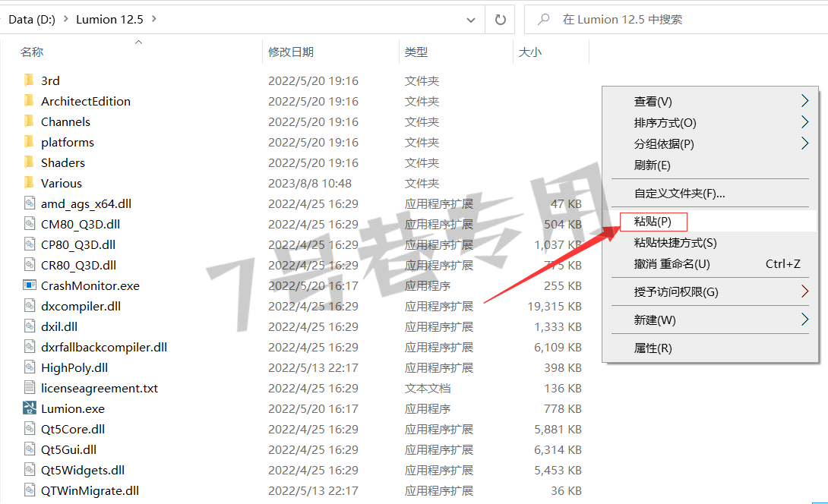
Task: Select the Shaders folder name
Action: 63,162
